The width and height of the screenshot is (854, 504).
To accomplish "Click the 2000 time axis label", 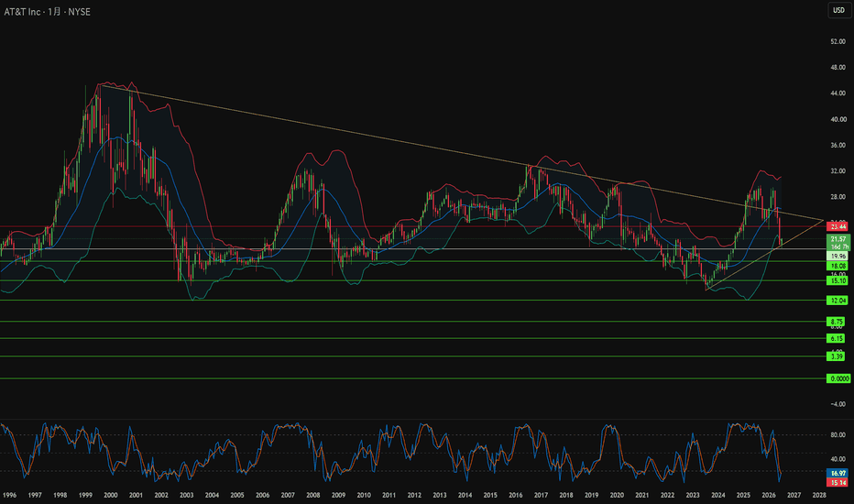I will 111,495.
